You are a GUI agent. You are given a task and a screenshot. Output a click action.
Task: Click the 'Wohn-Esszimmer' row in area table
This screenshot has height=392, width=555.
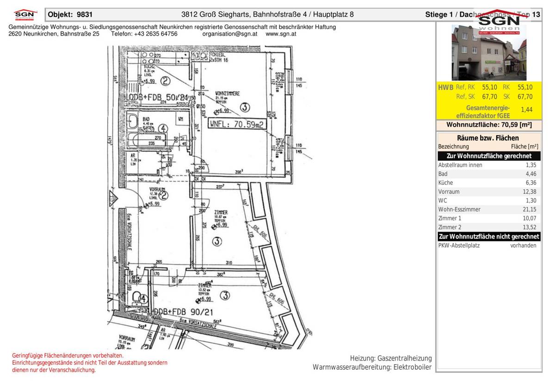(x=488, y=209)
